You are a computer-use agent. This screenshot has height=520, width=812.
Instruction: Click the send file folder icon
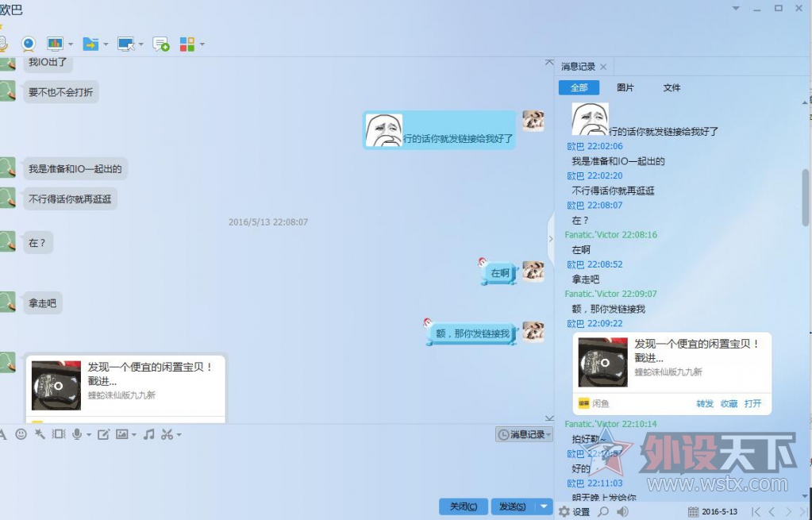tap(90, 44)
